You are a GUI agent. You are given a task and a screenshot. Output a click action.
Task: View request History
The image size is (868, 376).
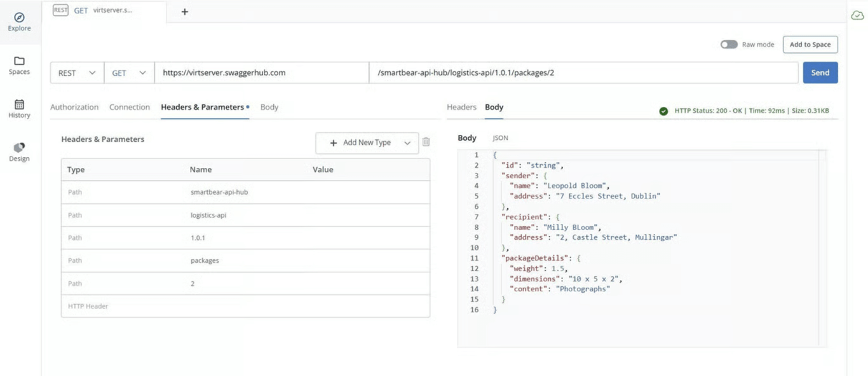click(19, 108)
